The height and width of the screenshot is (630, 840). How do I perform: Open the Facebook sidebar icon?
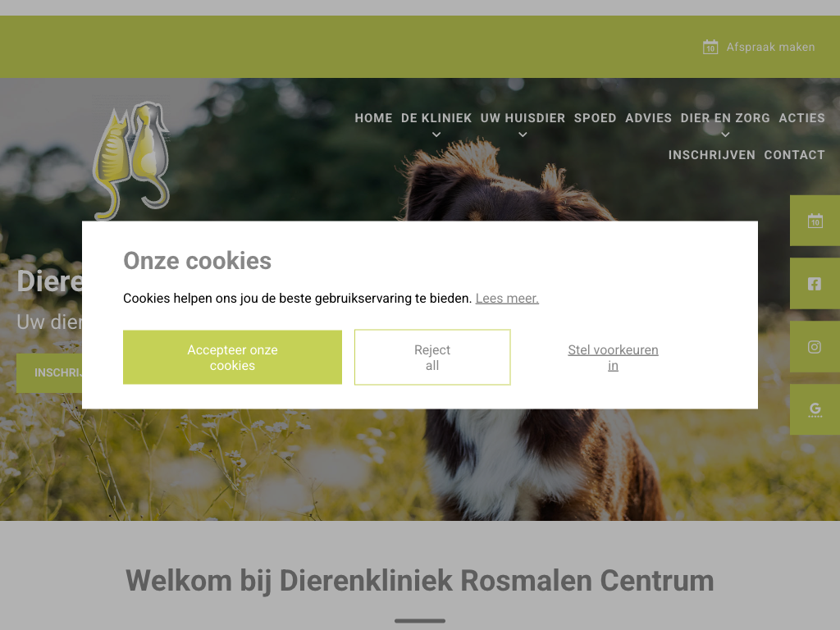pos(815,284)
